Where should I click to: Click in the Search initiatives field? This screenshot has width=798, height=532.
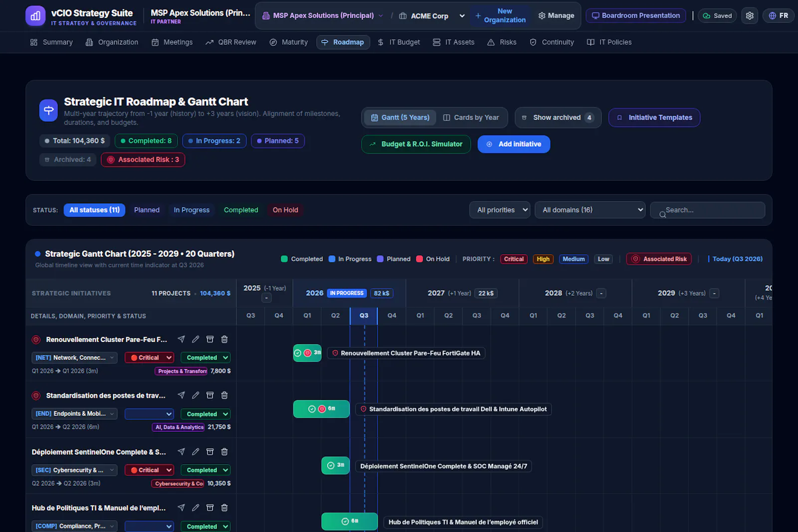click(707, 210)
